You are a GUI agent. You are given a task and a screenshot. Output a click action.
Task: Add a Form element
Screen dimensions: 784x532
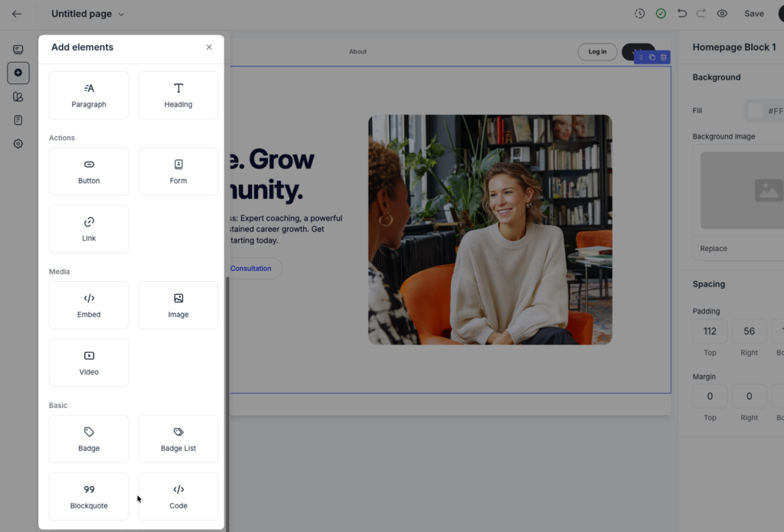click(178, 171)
